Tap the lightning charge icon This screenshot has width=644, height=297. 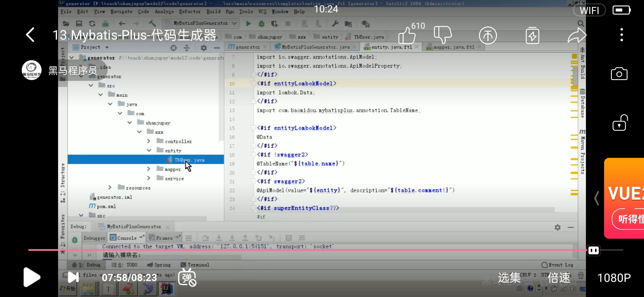coord(532,35)
